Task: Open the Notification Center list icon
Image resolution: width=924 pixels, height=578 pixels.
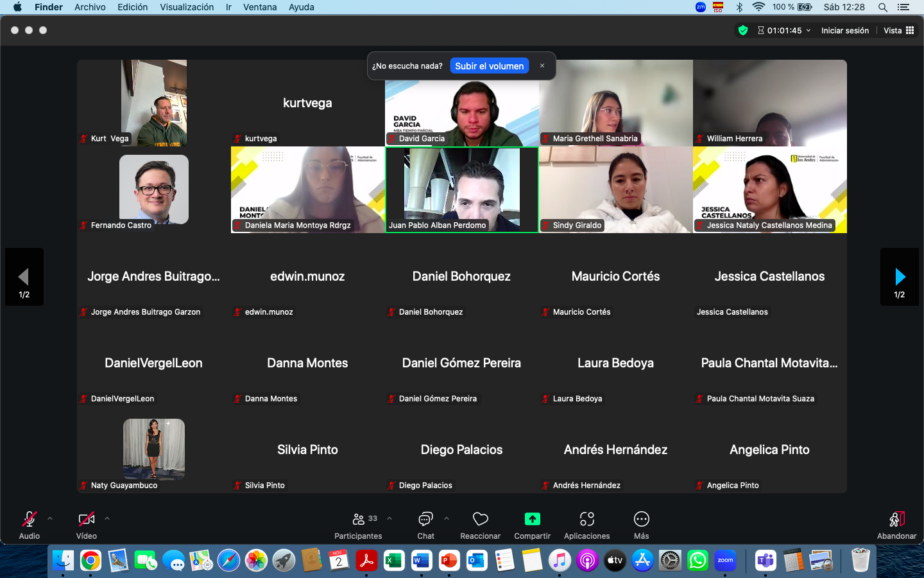Action: pyautogui.click(x=903, y=7)
